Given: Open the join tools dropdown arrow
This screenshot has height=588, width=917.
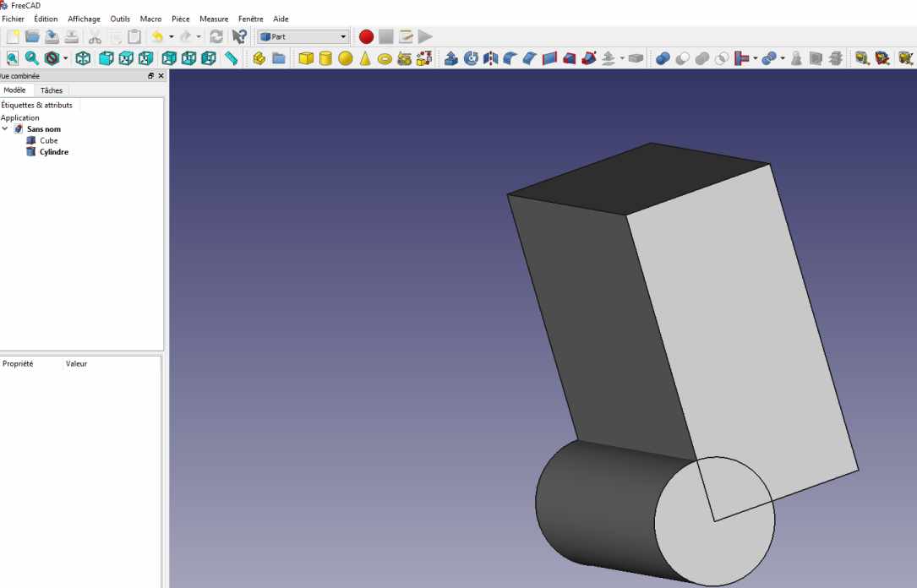Looking at the screenshot, I should coord(755,58).
